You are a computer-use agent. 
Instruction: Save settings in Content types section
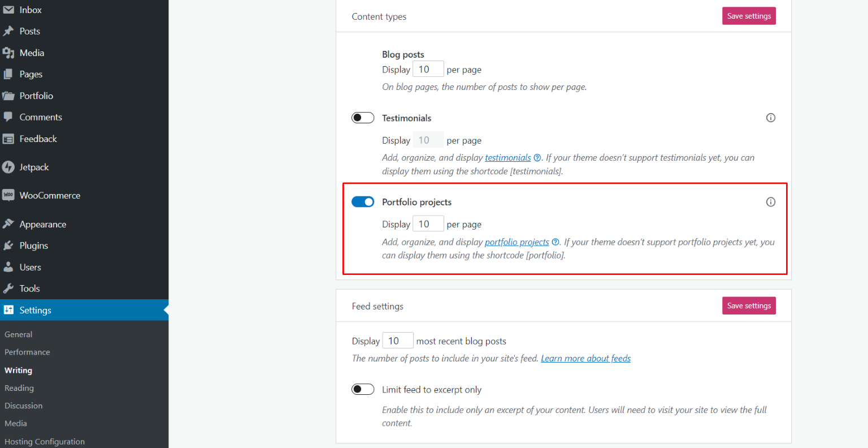(749, 16)
